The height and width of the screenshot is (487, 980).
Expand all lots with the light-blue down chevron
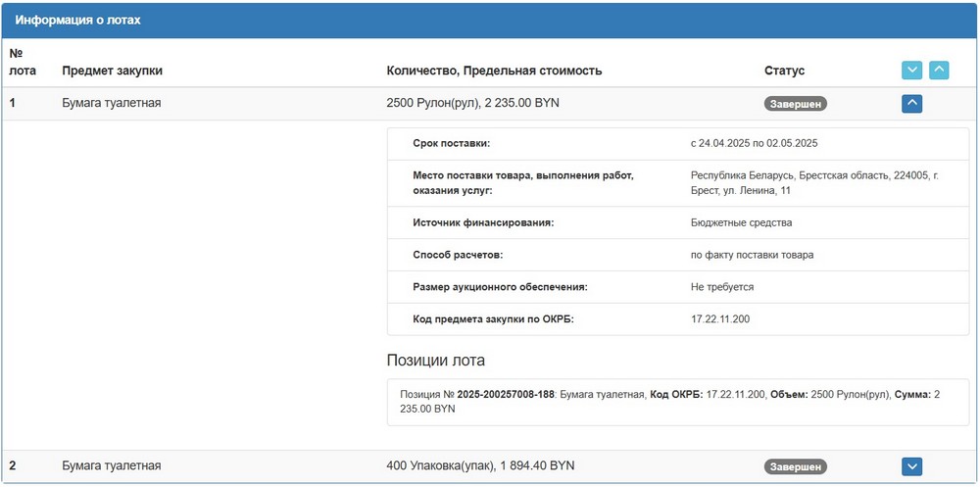(x=911, y=71)
